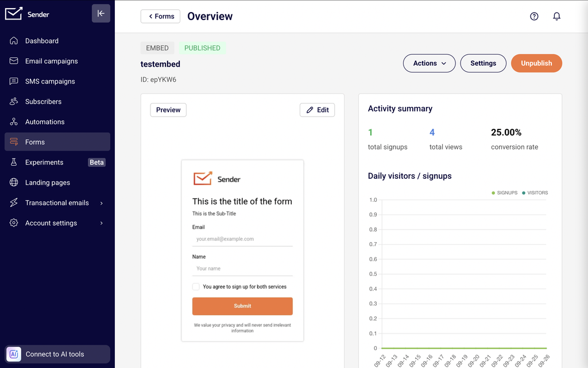Click the Sender logo in form preview
Screen dimensions: 588x368
216,179
